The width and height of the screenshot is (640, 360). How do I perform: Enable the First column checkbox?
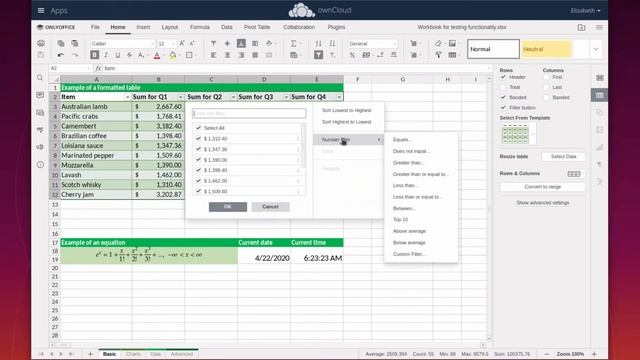point(547,77)
